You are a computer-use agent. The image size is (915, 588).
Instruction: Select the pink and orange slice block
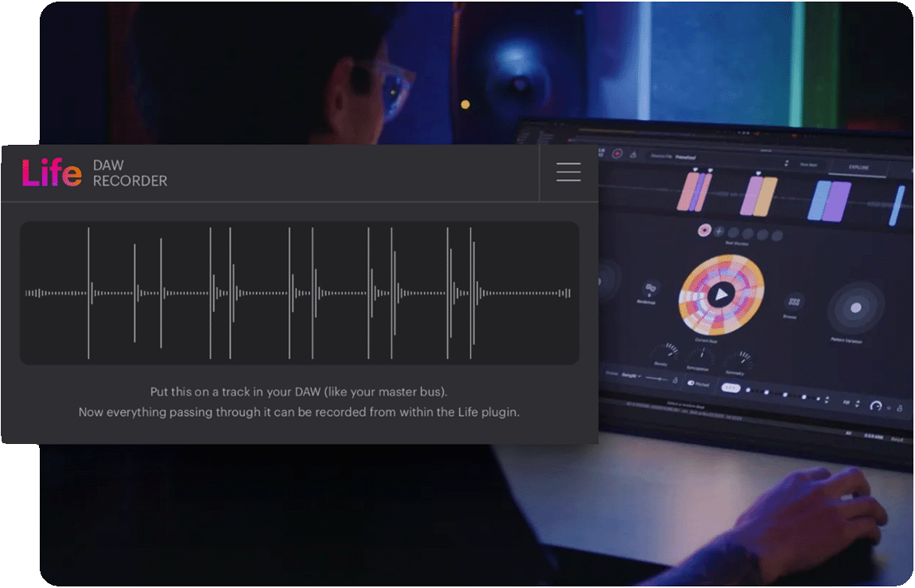[758, 196]
